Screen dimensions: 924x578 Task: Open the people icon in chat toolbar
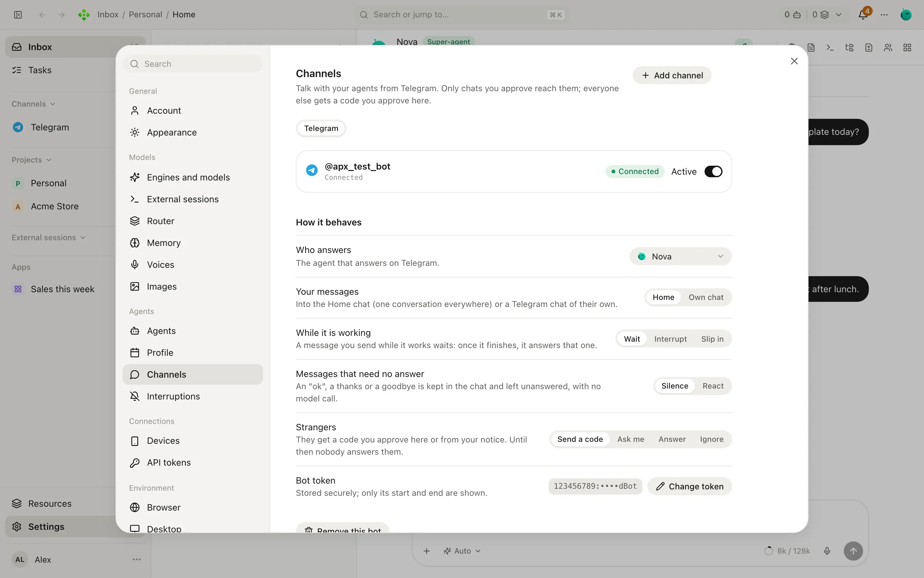(888, 48)
